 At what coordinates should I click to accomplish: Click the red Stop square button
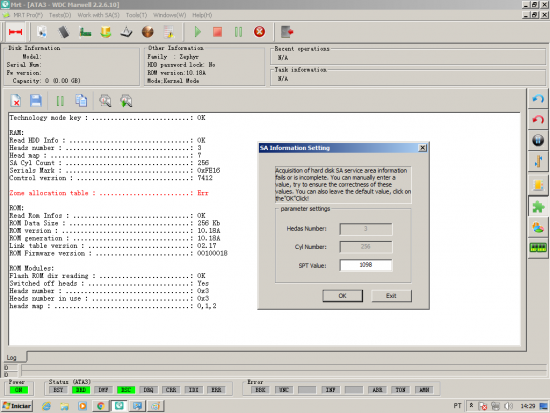[217, 32]
